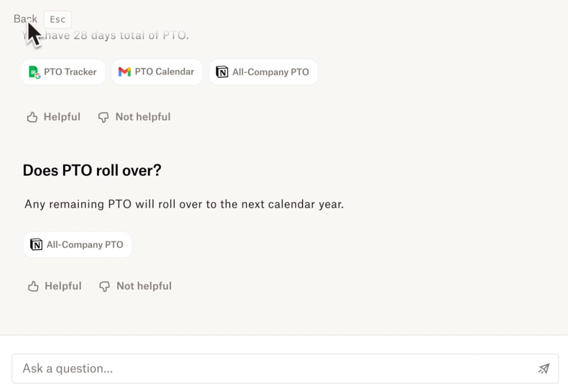This screenshot has height=392, width=568.
Task: Click thumbs-up icon under the roll over answer
Action: click(x=33, y=286)
